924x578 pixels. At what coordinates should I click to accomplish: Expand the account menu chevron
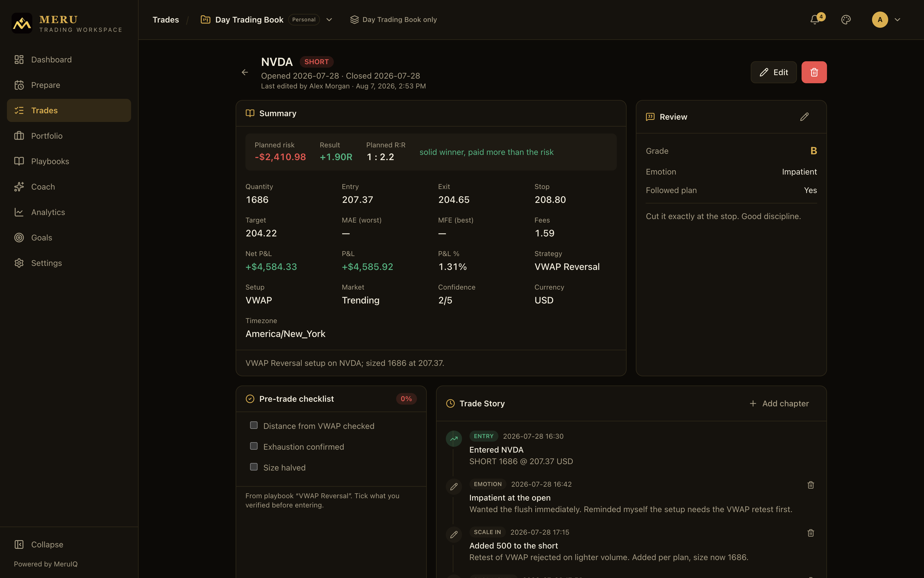click(897, 19)
